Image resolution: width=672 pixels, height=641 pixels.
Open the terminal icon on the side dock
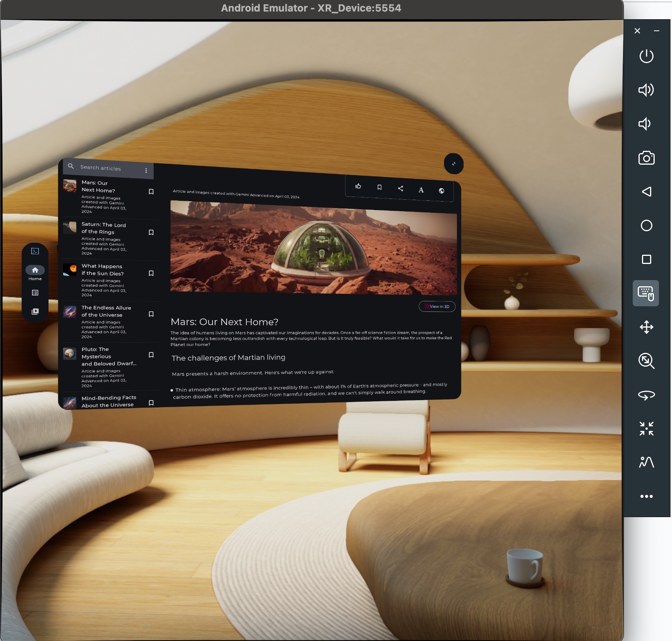35,251
